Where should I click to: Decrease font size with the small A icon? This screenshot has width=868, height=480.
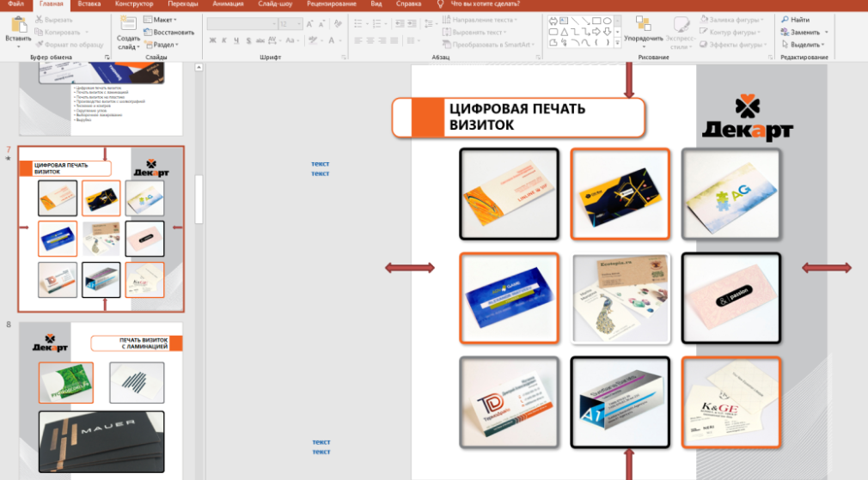(x=321, y=24)
